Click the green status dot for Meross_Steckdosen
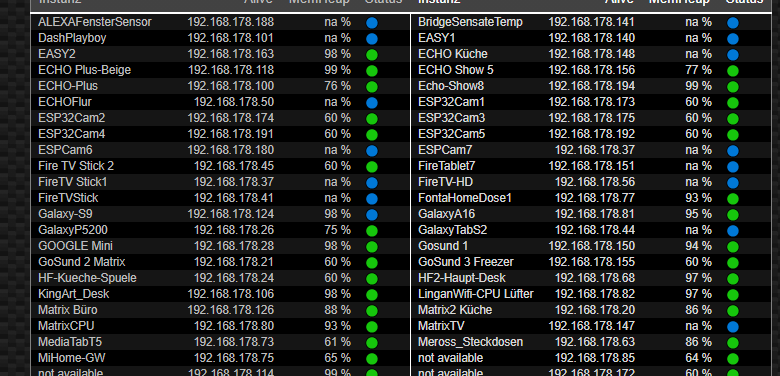780x376 pixels. point(733,343)
